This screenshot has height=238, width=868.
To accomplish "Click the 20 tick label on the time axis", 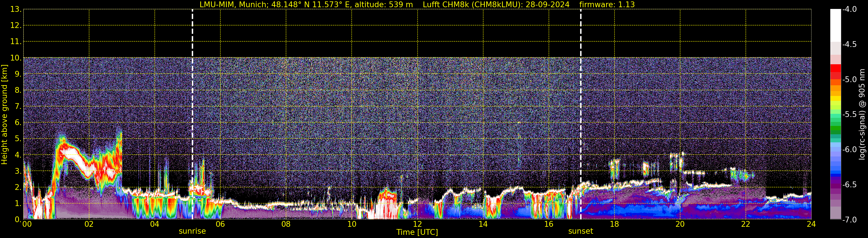I will tap(680, 224).
